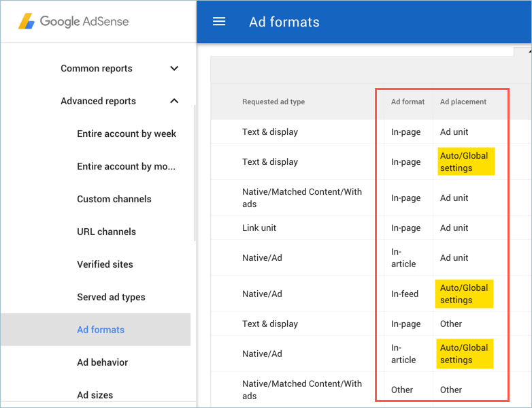Open the truncated Entire account by mo... report
Viewport: 532px width, 408px height.
127,166
